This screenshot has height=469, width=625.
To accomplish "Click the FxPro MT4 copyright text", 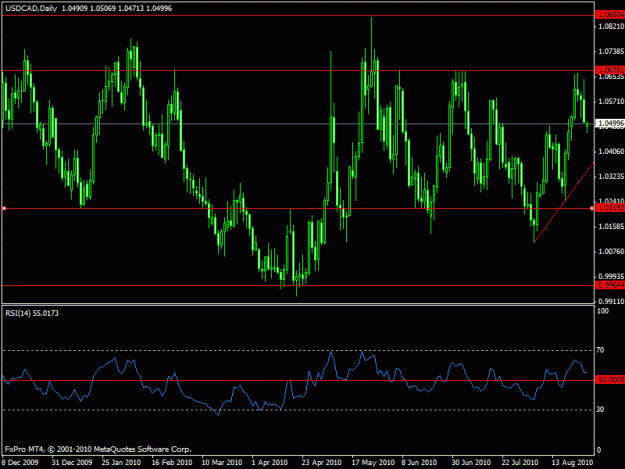I will [x=98, y=449].
